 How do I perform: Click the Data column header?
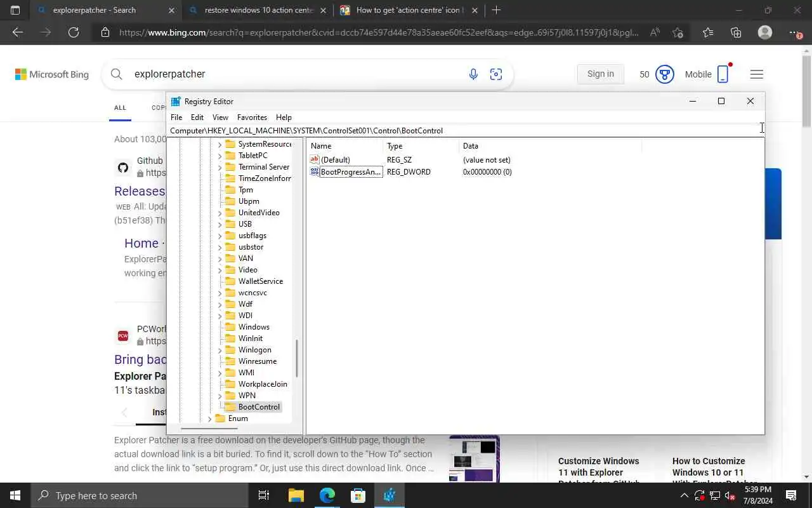[x=550, y=146]
